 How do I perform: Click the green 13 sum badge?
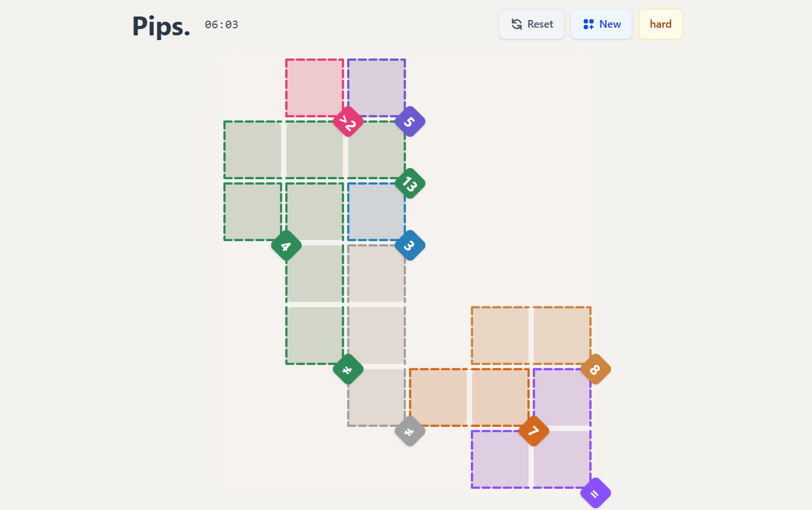tap(410, 183)
